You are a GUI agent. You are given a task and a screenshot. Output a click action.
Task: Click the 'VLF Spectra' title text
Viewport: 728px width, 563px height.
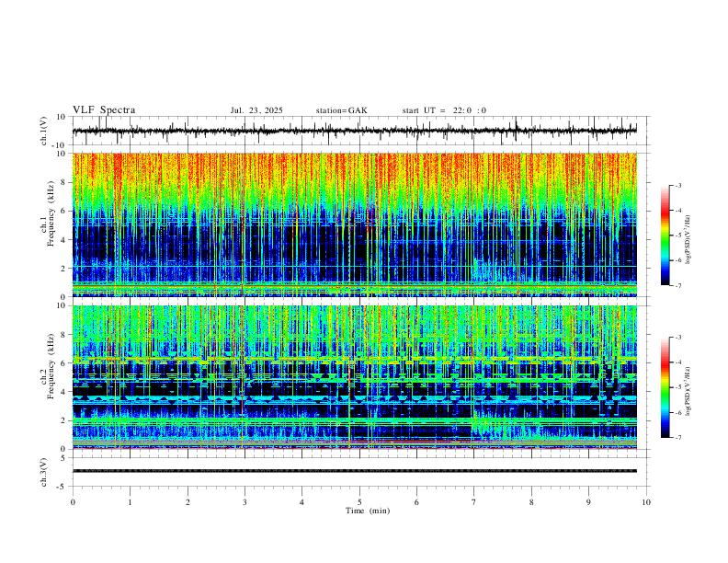point(104,110)
